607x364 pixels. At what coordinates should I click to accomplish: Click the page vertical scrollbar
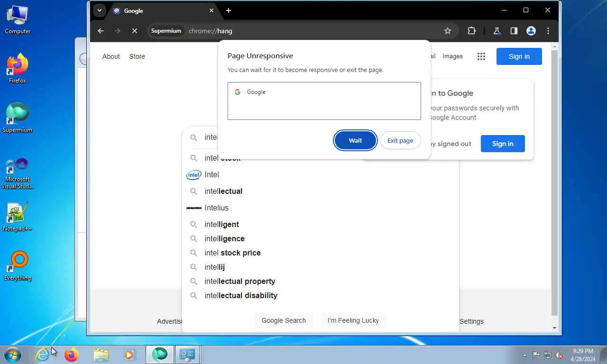tap(554, 182)
